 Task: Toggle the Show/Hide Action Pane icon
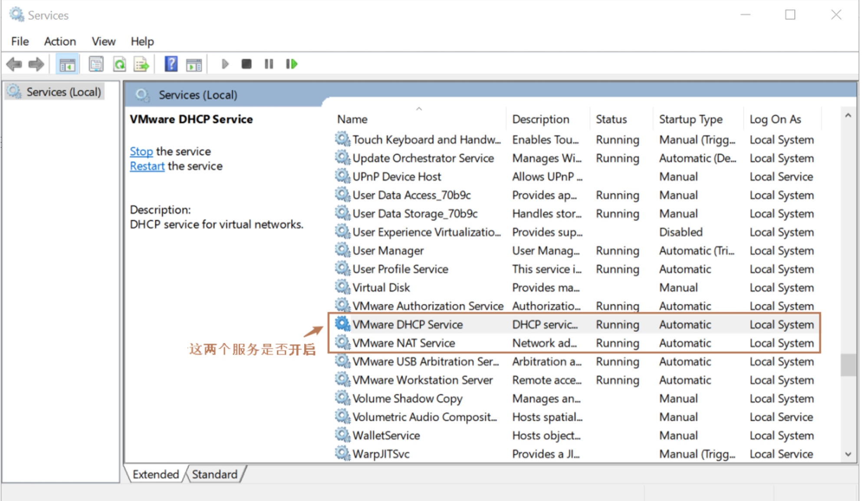(x=194, y=64)
